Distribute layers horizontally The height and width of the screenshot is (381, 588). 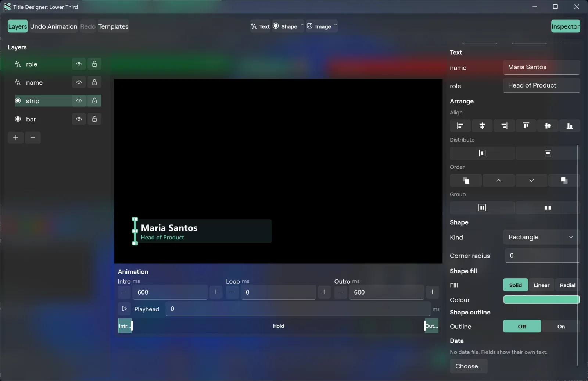[482, 153]
